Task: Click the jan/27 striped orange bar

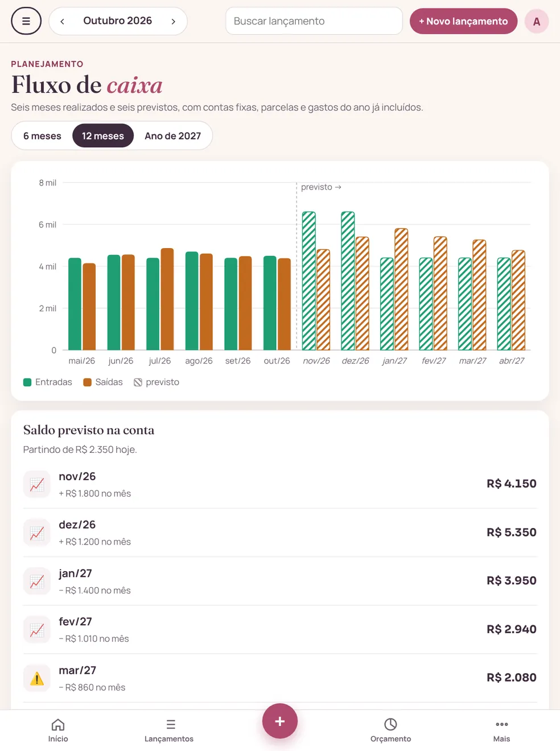Action: (x=401, y=289)
